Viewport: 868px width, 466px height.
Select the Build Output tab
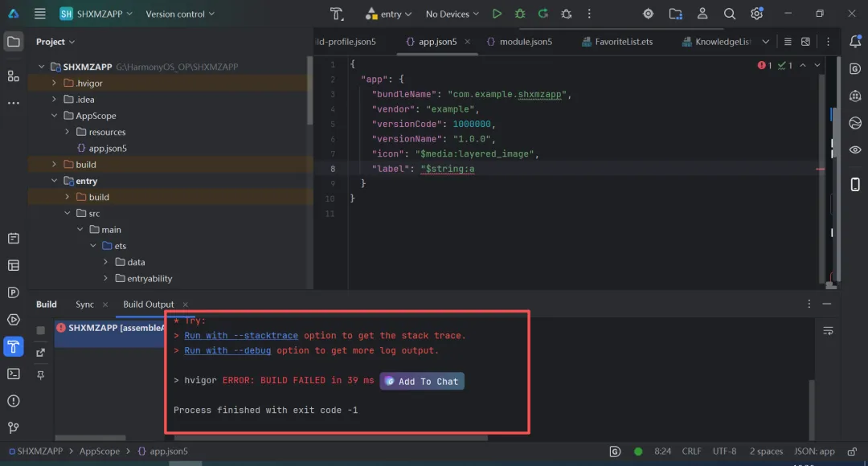click(x=149, y=305)
